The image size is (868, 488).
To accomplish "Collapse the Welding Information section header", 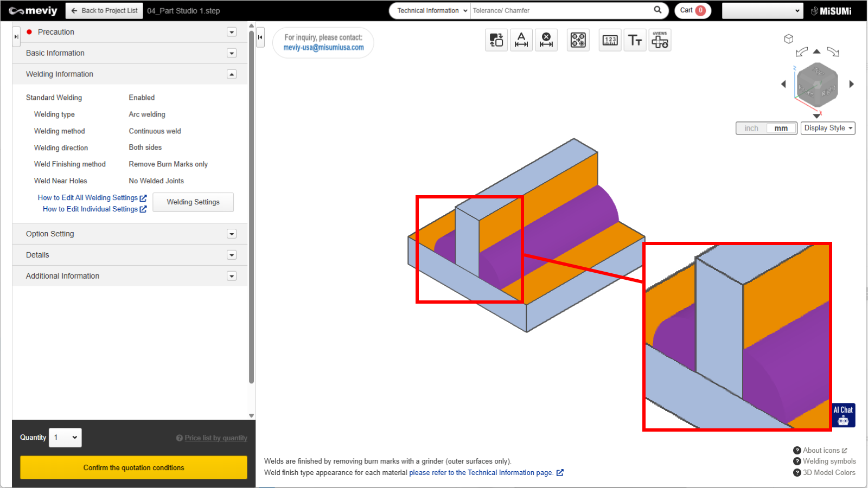I will (x=232, y=74).
